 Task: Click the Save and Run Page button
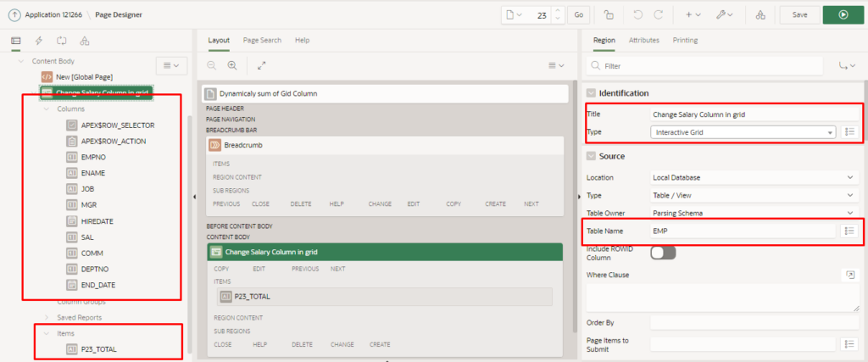coord(842,14)
